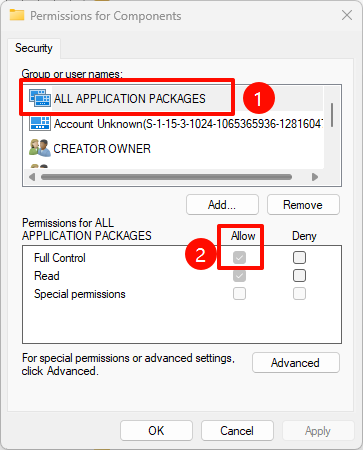Select the Account Unknown list entry

point(173,124)
